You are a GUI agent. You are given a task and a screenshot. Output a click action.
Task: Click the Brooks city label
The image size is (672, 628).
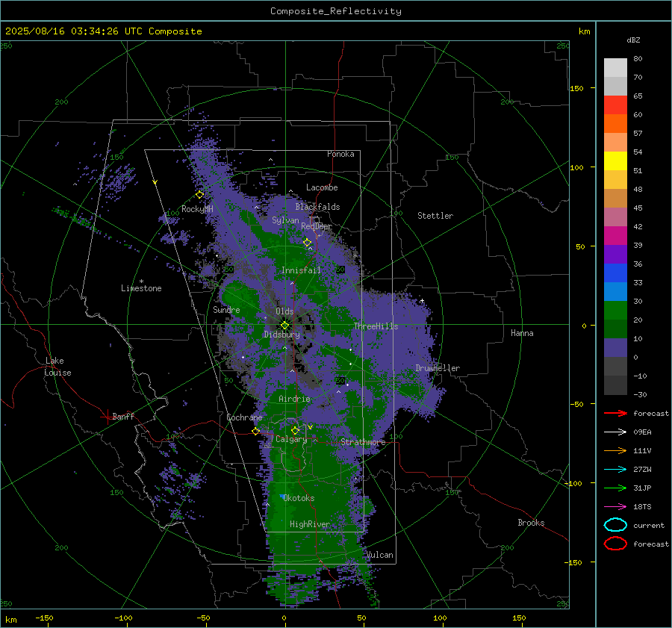[531, 523]
